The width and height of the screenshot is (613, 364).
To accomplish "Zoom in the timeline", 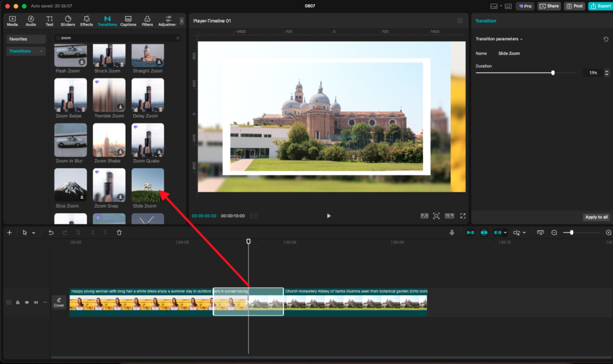I will tap(608, 233).
